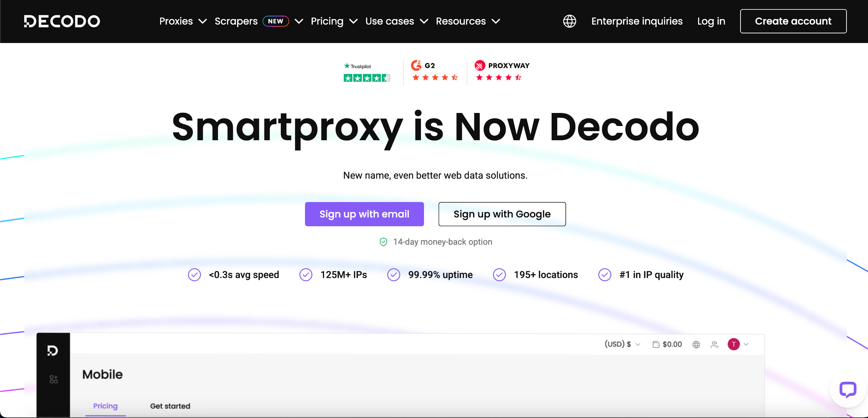Switch to the Pricing tab under Mobile
This screenshot has height=418, width=868.
coord(106,406)
